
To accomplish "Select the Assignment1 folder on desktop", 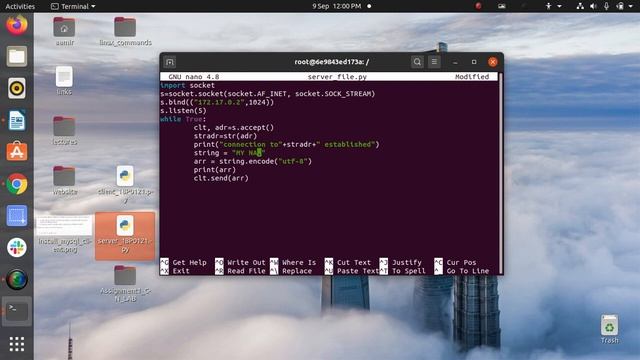I will [125, 284].
